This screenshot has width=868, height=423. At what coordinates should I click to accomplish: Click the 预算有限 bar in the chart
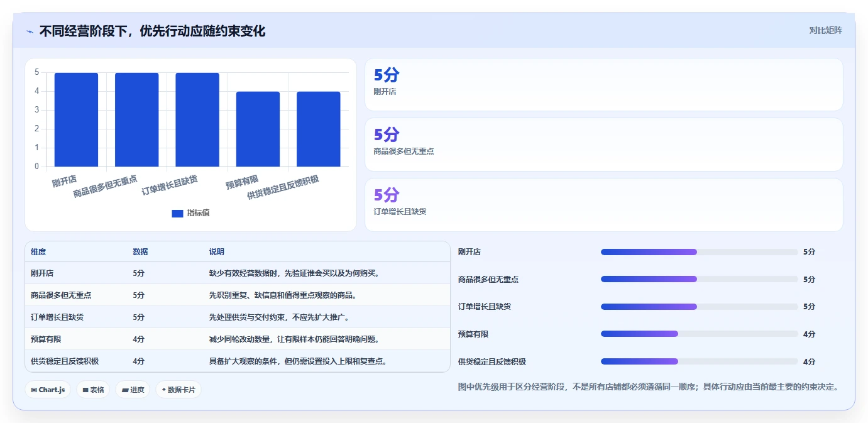point(258,129)
